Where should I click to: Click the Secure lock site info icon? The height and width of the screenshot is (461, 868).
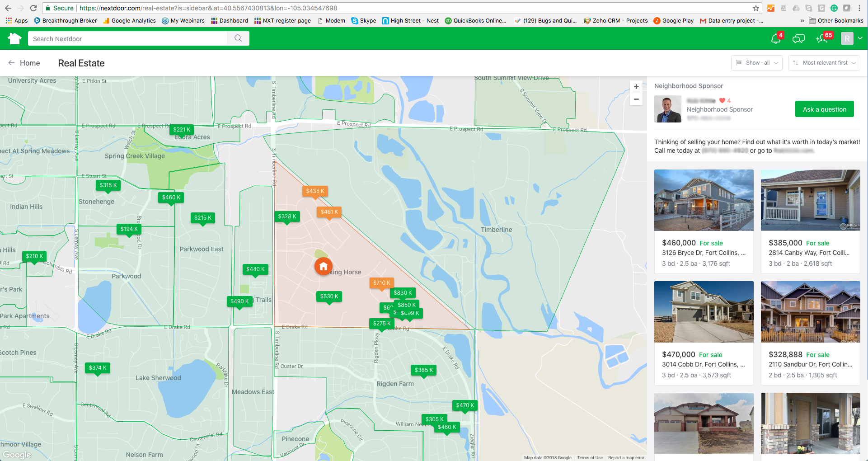click(48, 8)
